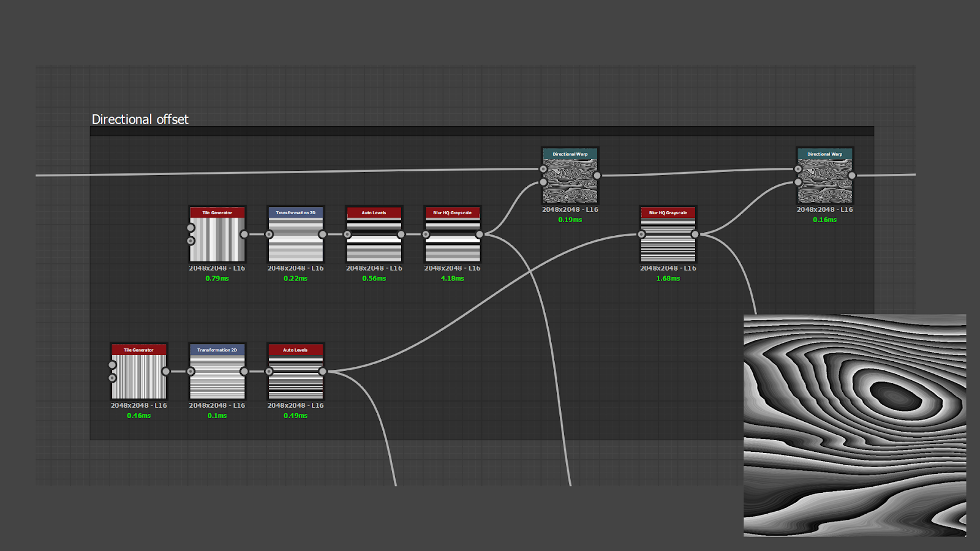This screenshot has width=980, height=551.
Task: Click the 1.68ms timing label
Action: click(x=668, y=279)
